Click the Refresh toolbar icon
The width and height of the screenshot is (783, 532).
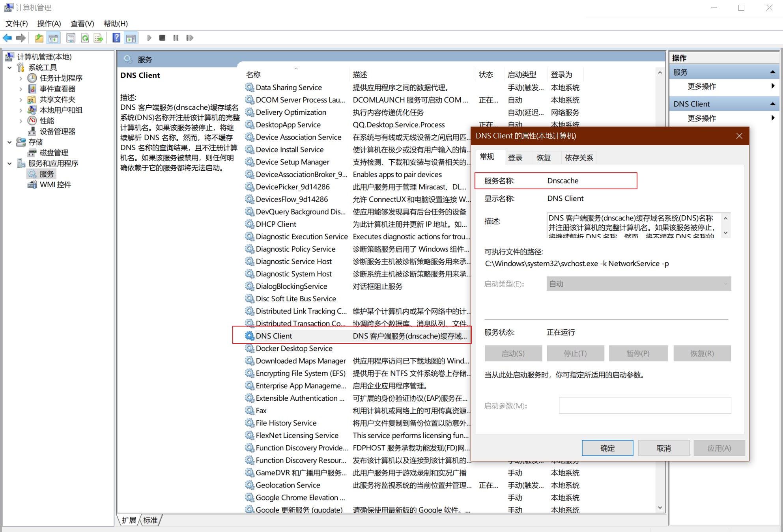(x=85, y=37)
